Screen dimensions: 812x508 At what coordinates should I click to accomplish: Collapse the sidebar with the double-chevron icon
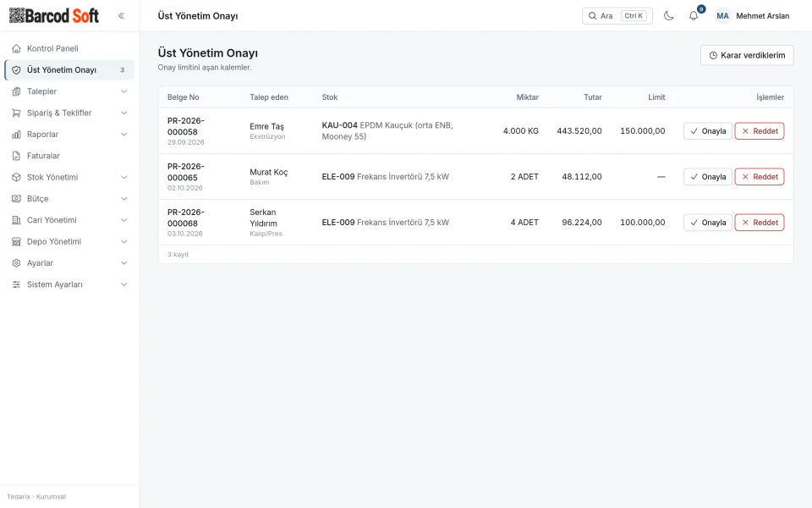pyautogui.click(x=121, y=15)
